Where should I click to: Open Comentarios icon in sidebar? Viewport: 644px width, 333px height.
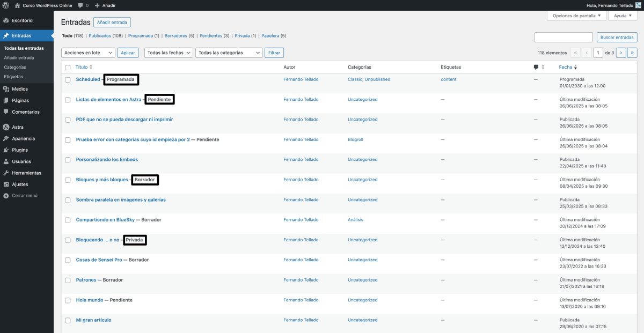click(x=6, y=112)
